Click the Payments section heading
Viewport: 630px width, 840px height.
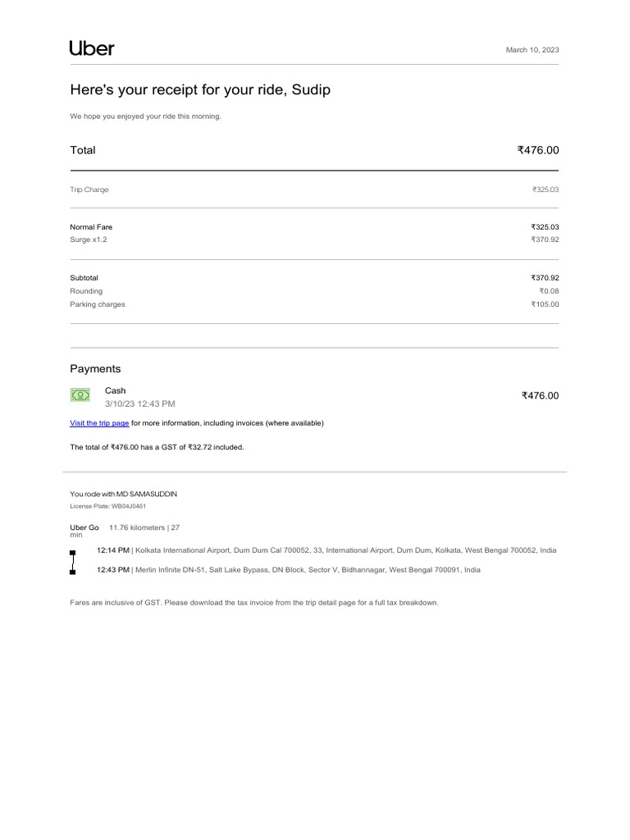point(95,369)
